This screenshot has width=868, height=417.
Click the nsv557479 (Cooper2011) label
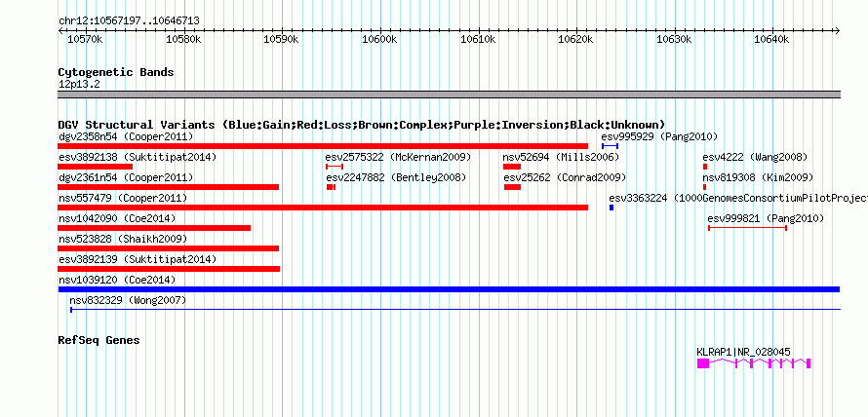pyautogui.click(x=123, y=198)
